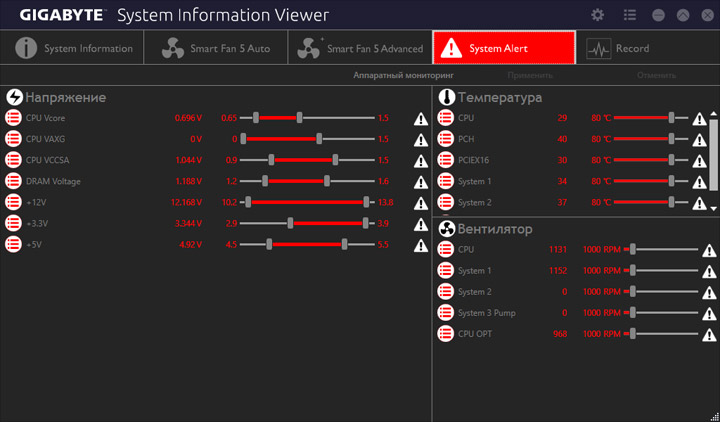
Task: Click the System 2 fan RPM slider handle
Action: point(633,292)
